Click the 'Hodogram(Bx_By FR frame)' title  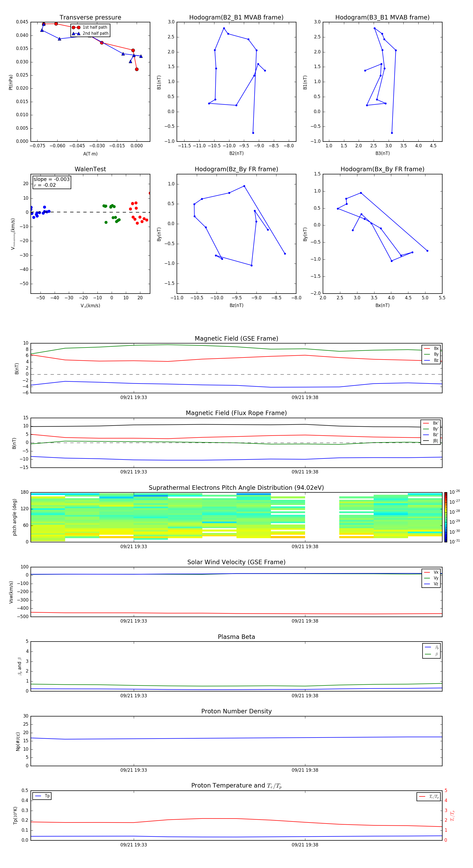coord(382,169)
